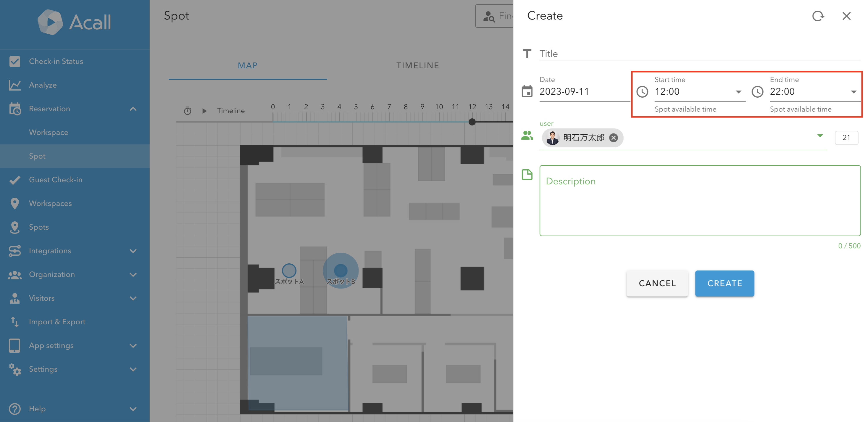Click the Integrations icon
Screen dimensions: 868x422
[x=14, y=251]
